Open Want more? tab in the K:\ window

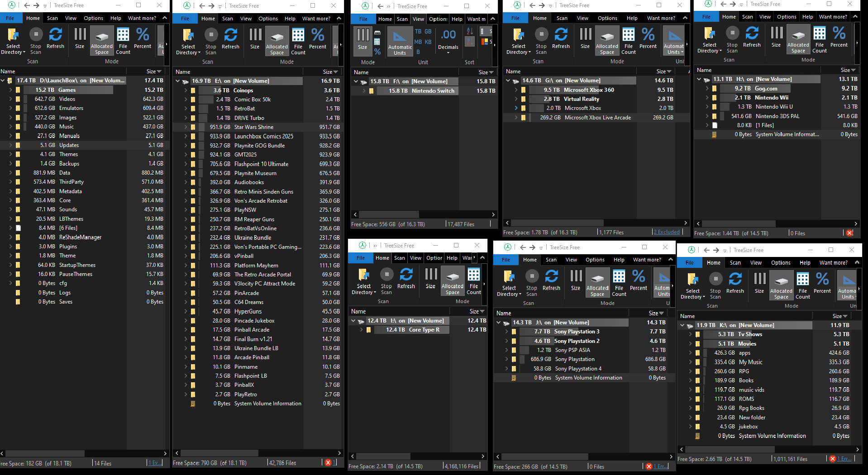point(834,262)
